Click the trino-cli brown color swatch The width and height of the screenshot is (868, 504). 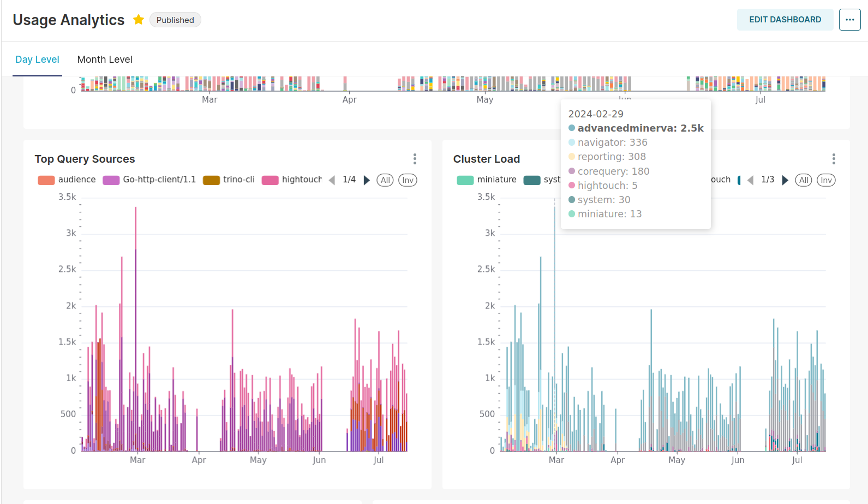[211, 180]
